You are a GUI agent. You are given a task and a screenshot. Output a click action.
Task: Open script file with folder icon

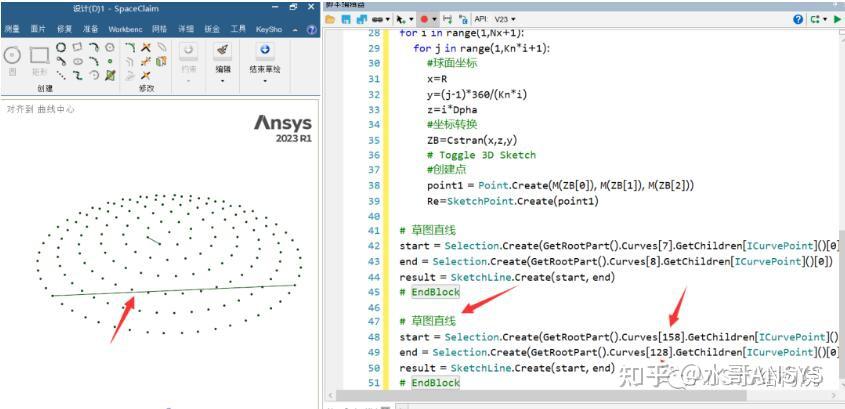pos(329,19)
